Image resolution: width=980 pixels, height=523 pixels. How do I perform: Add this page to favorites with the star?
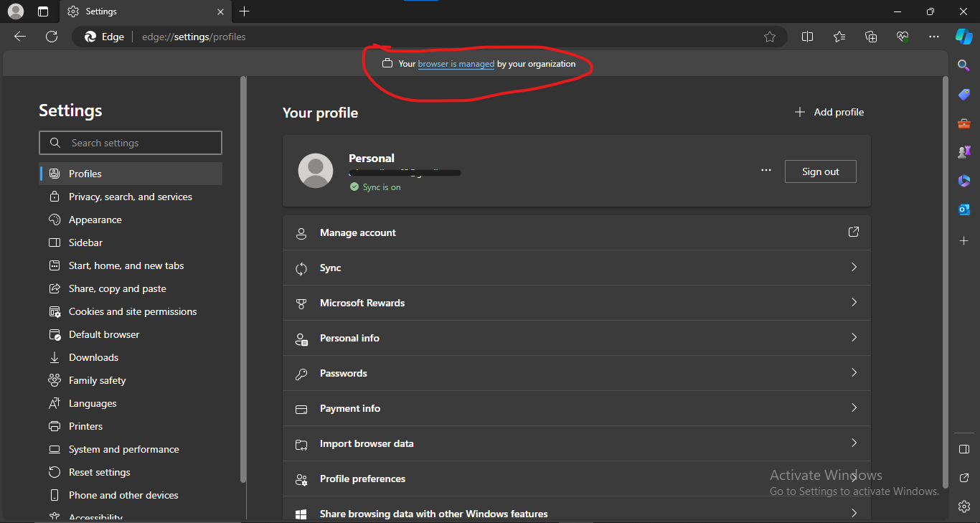pyautogui.click(x=770, y=37)
